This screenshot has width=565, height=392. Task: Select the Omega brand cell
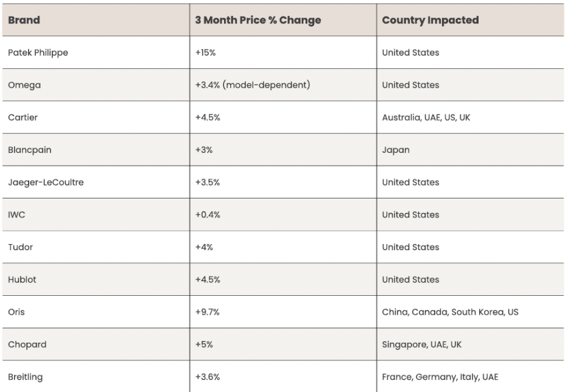point(24,85)
